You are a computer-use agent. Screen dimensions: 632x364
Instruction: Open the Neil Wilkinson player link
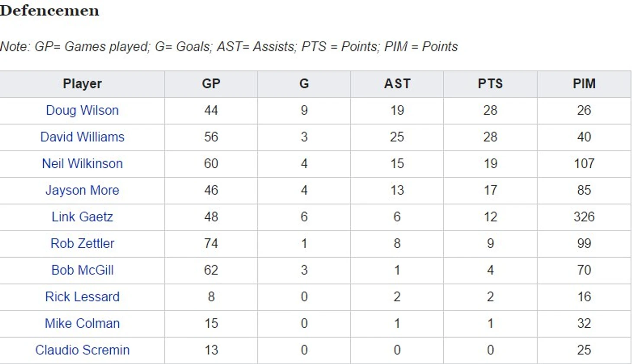coord(82,163)
